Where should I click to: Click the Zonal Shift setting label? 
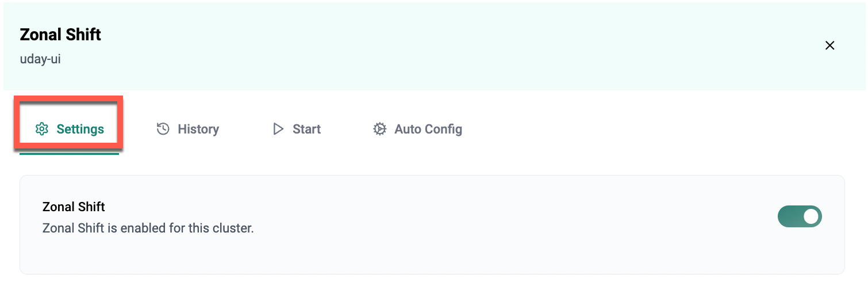tap(74, 207)
